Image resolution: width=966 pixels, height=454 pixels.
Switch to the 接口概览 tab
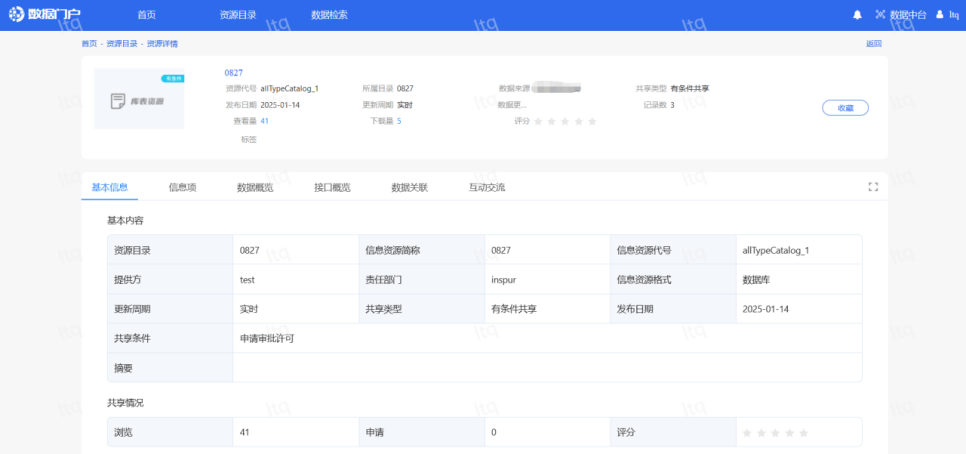(x=332, y=187)
